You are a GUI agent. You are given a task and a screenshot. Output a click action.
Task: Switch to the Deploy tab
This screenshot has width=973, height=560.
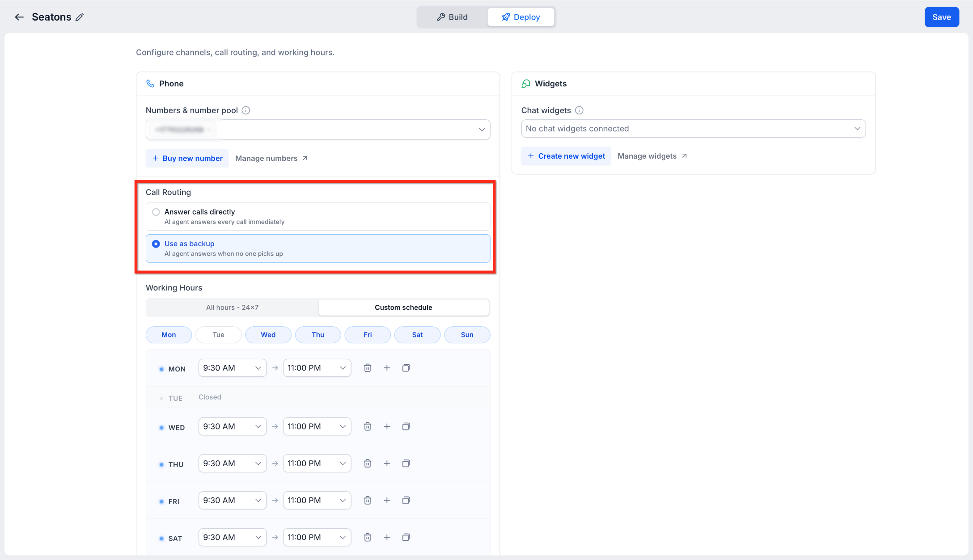pyautogui.click(x=521, y=17)
